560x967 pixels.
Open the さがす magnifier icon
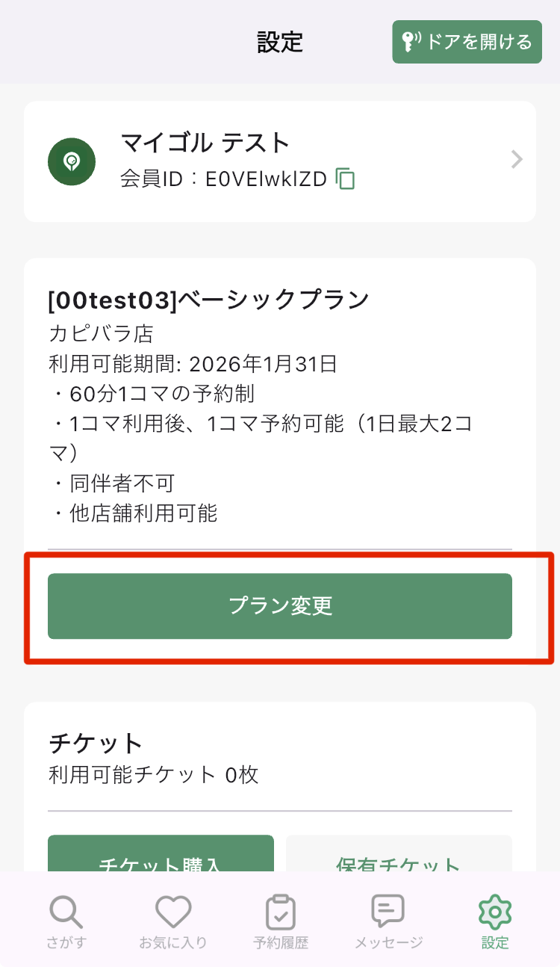tap(66, 912)
